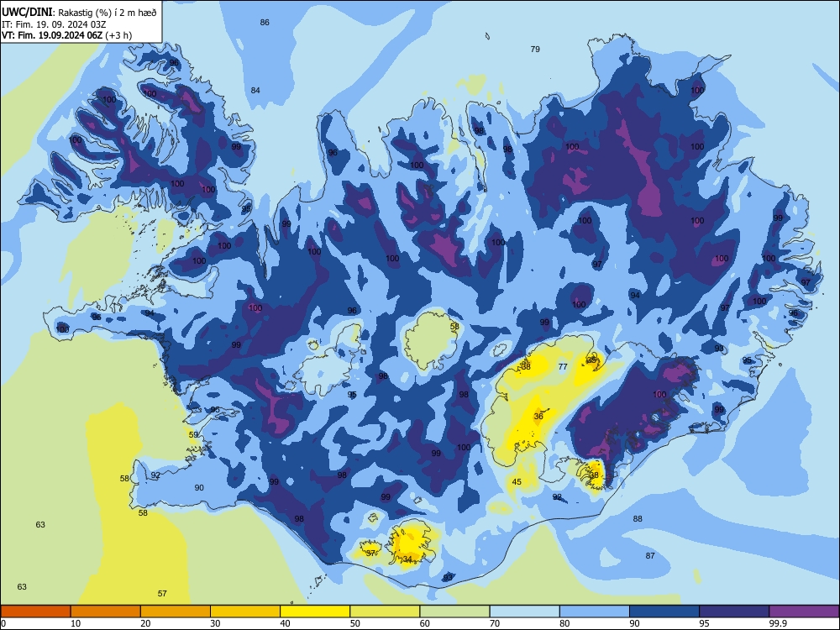Click the dark orange 0–10 legend swatch
The image size is (840, 630).
35,612
